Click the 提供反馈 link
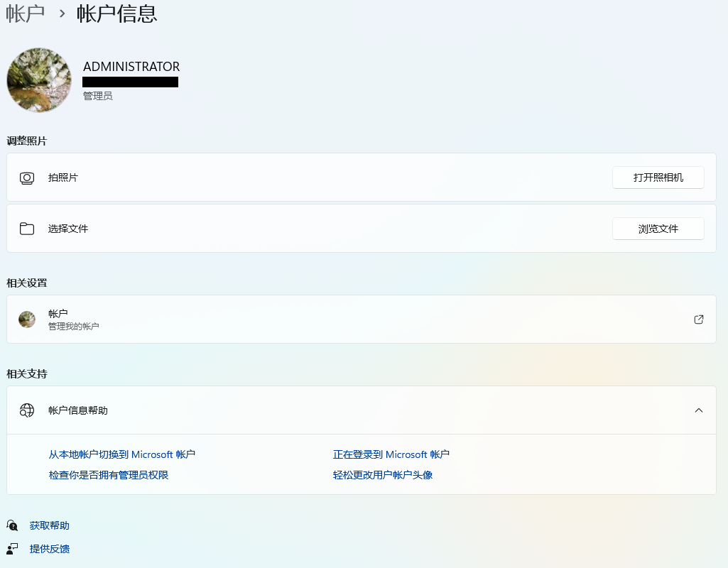728x568 pixels. [49, 549]
